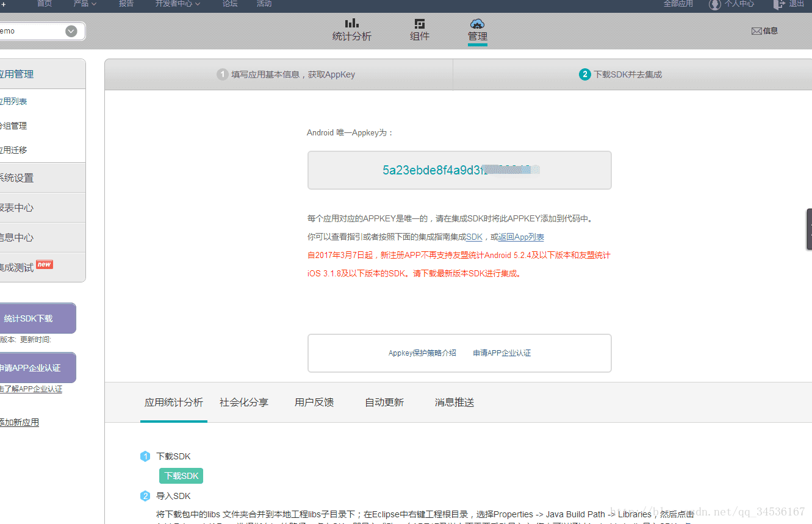Click the 返回App列表 link
The width and height of the screenshot is (812, 524).
click(x=522, y=237)
